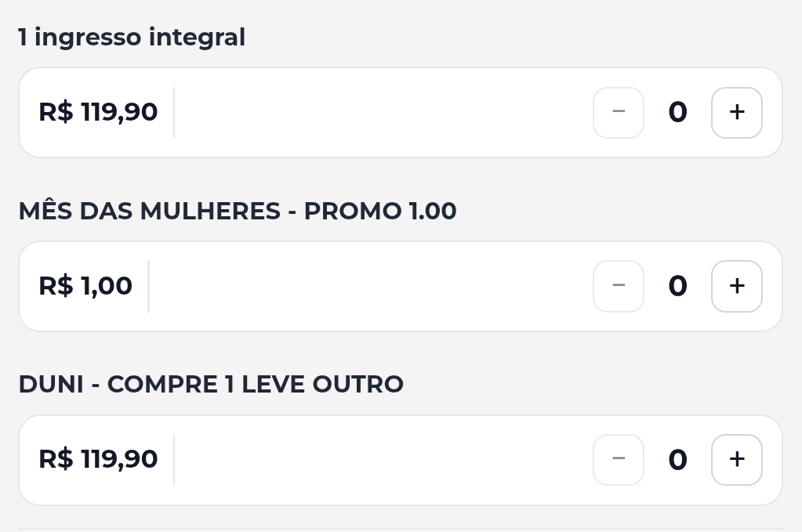Add one MÊS DAS MULHERES promo ticket
The width and height of the screenshot is (802, 532).
tap(736, 287)
